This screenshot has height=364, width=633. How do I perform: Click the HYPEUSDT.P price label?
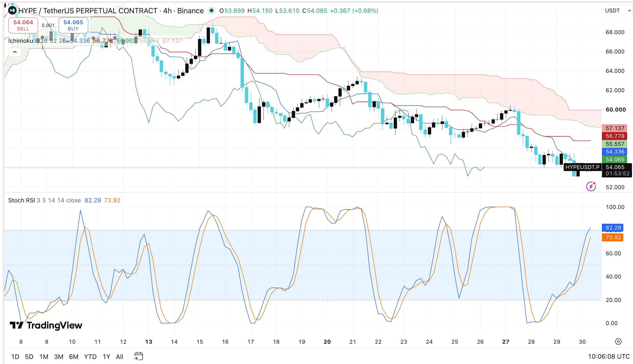tap(582, 167)
